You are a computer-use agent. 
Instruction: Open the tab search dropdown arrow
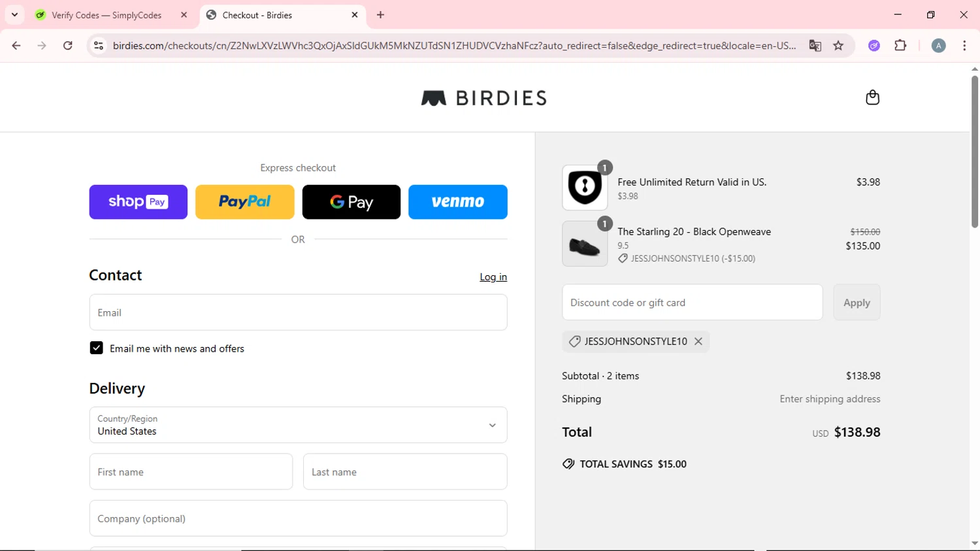pos(14,14)
